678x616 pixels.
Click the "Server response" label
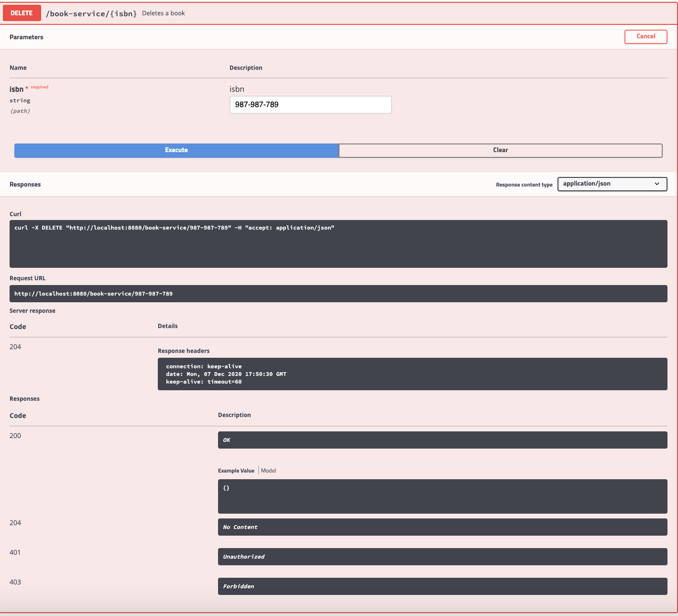pos(33,311)
